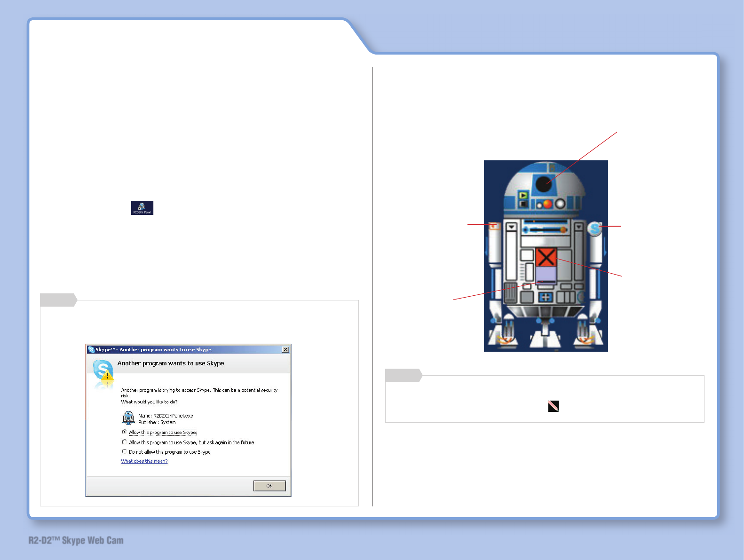Click the "Publisher: System" text
Screen dimensions: 744x560
point(157,422)
